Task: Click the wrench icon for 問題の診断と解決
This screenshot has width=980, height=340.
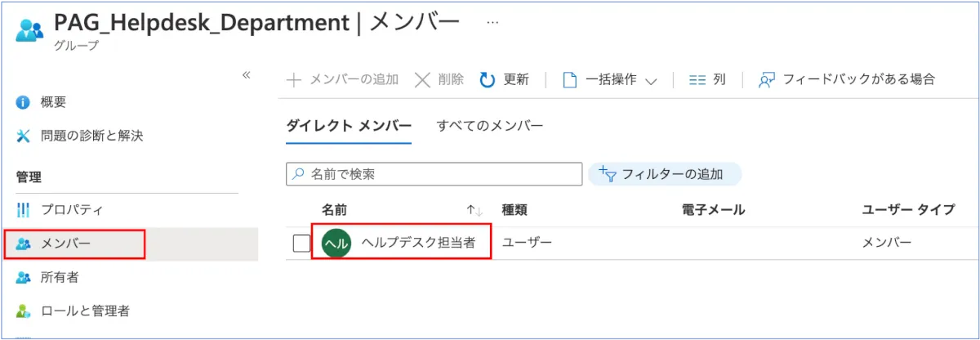Action: 23,136
